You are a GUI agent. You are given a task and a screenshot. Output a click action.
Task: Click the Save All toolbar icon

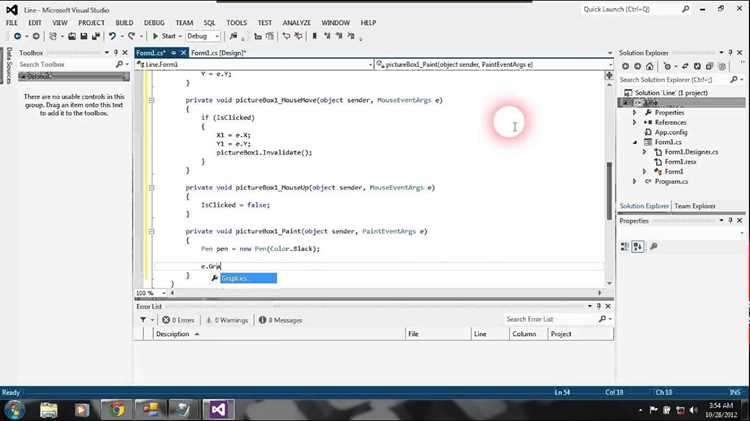click(96, 36)
